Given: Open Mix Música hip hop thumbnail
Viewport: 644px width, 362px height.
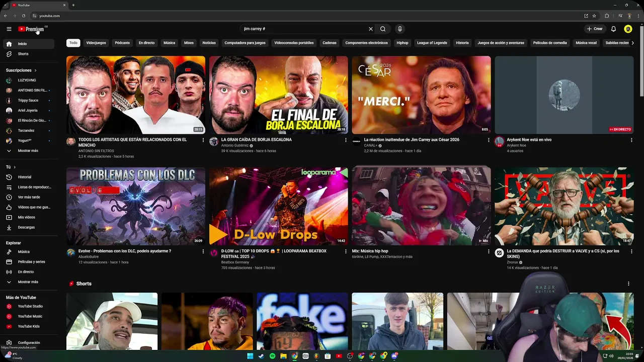Looking at the screenshot, I should click(421, 206).
